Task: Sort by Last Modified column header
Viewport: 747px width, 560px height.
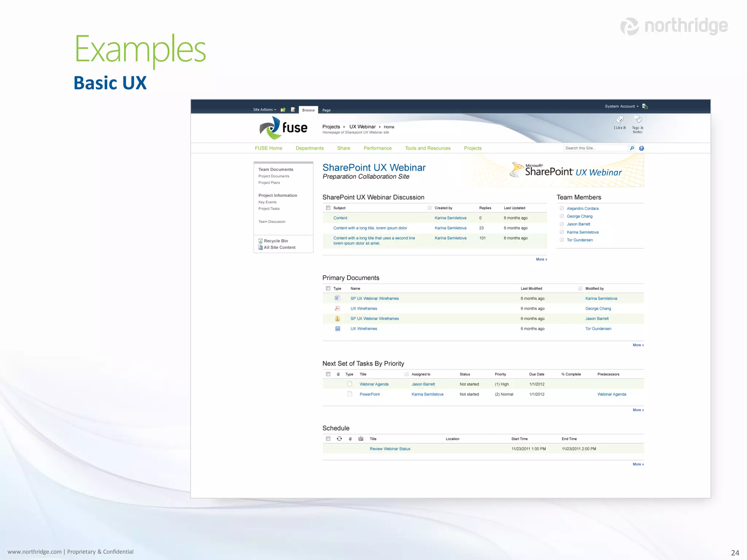Action: 531,288
